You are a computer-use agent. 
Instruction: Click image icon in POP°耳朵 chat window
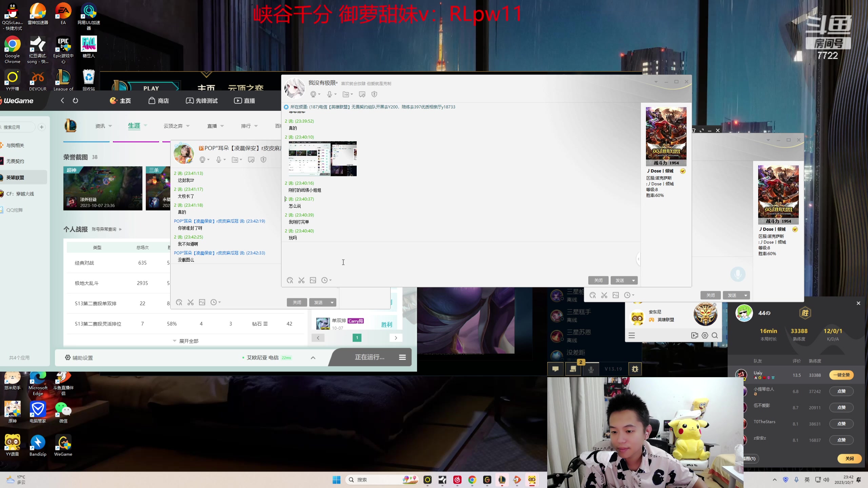[202, 302]
